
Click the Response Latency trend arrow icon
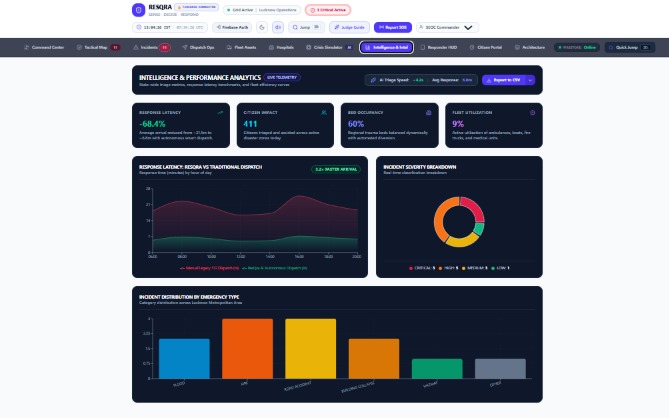[x=220, y=113]
